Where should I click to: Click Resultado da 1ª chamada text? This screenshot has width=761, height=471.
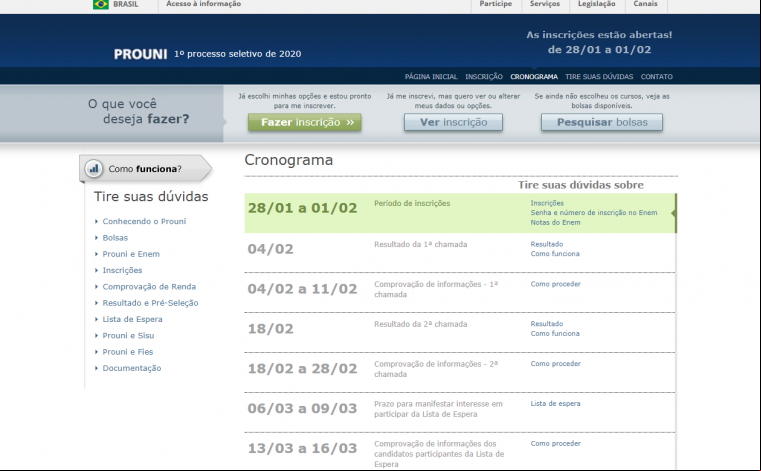[420, 244]
